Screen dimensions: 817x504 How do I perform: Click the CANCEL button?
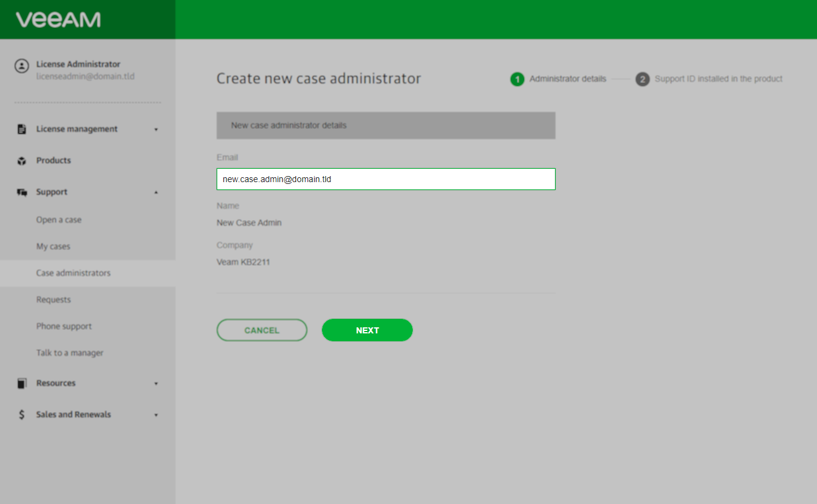pyautogui.click(x=262, y=330)
